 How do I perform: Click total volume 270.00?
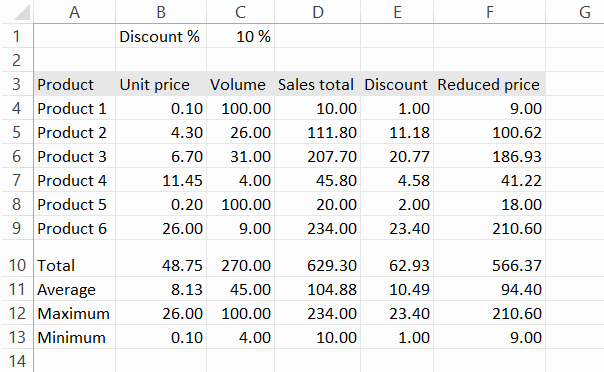pos(240,259)
